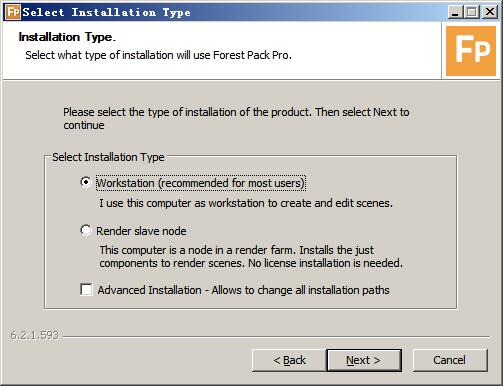
Task: Choose the Render slave node radio button
Action: coord(86,230)
